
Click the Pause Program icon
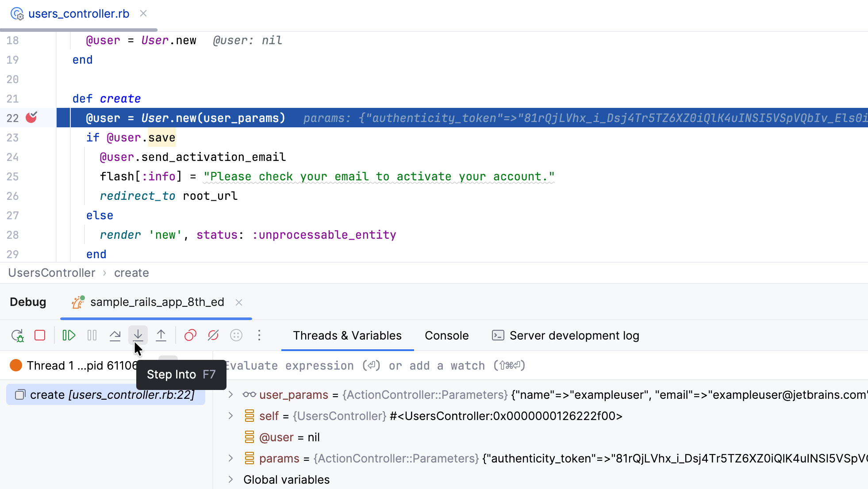click(92, 336)
